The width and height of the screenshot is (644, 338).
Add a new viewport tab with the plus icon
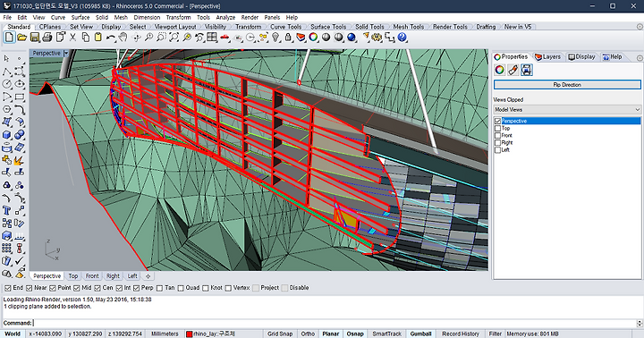click(148, 276)
